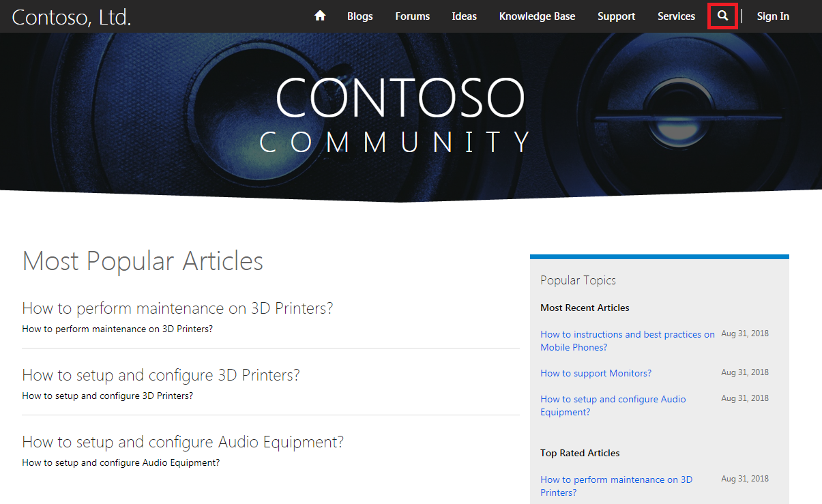
Task: Click the 'Popular Topics' panel title
Action: coord(578,280)
